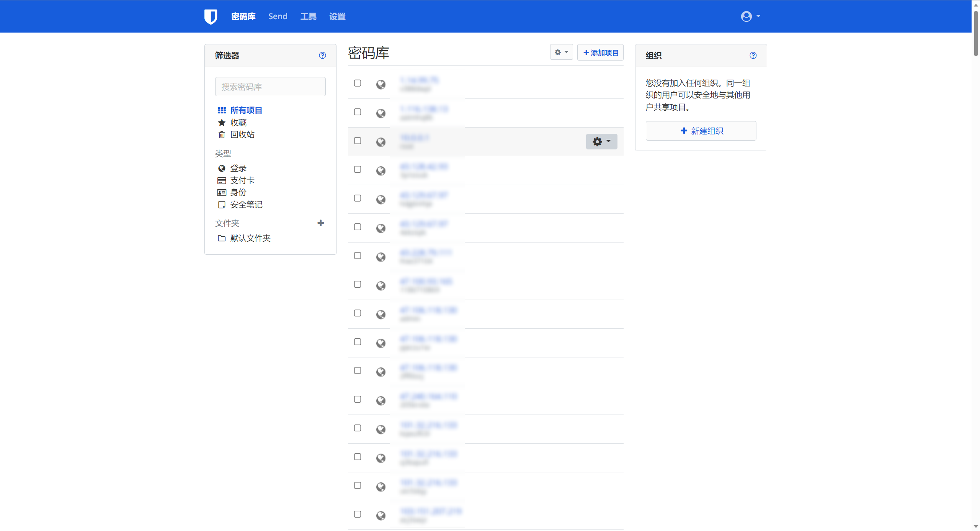The height and width of the screenshot is (531, 980).
Task: Click the 支付卡 card icon filter
Action: click(x=222, y=180)
